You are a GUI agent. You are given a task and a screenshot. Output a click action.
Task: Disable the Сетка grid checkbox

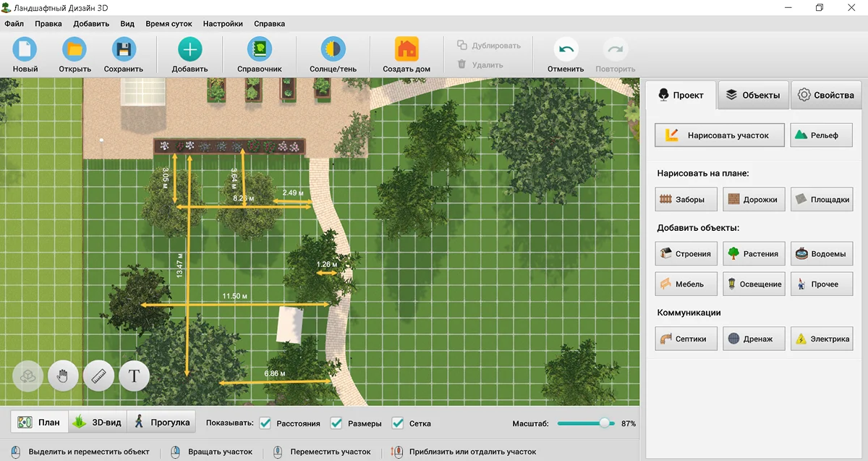coord(398,423)
